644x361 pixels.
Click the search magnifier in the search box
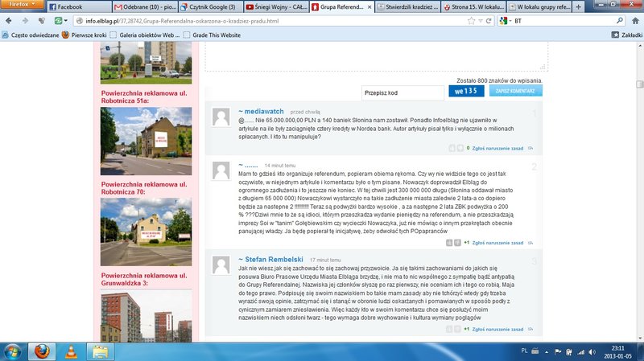620,21
